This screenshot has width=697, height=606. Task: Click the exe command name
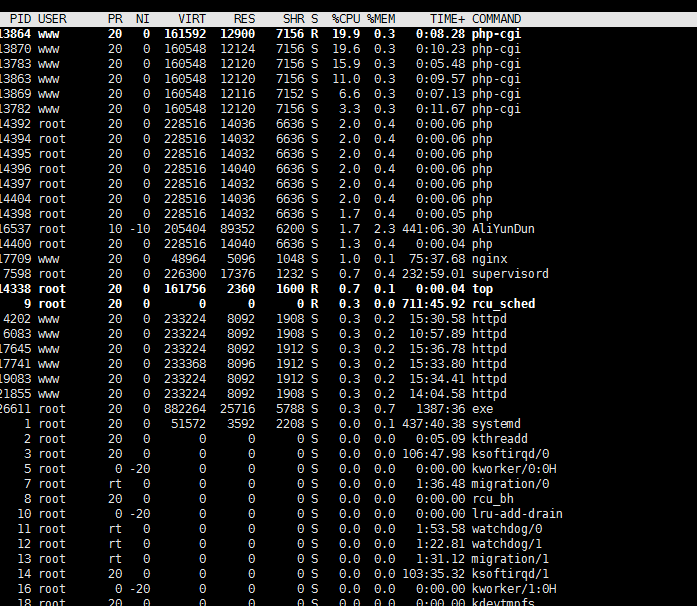tap(482, 409)
